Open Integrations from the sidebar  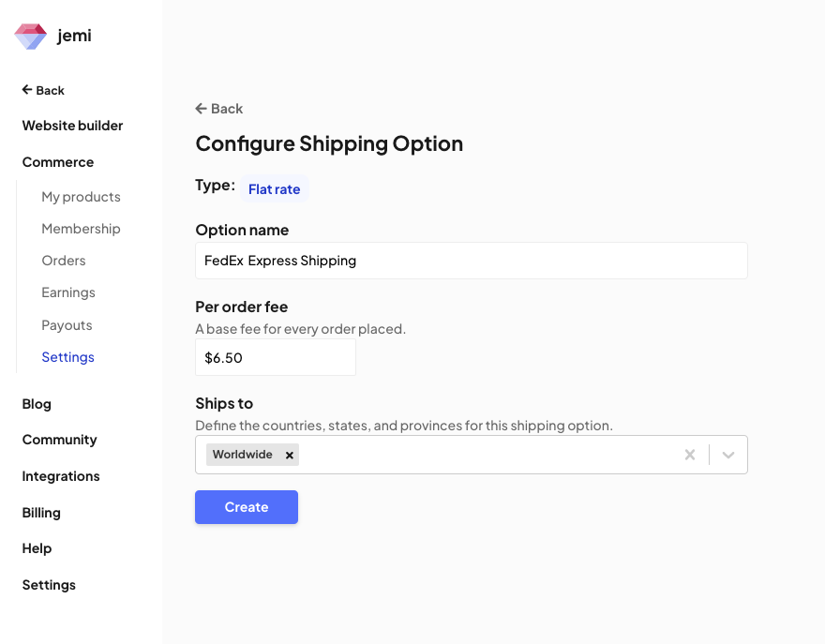[61, 476]
